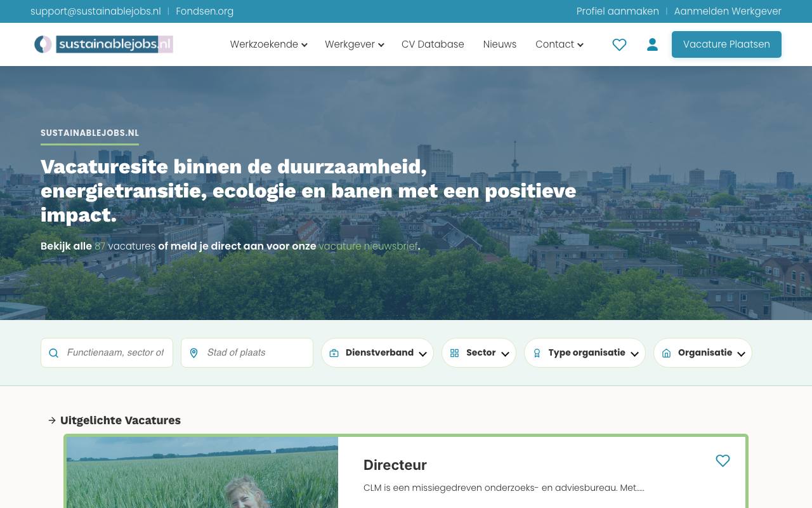Open the user account profile icon

point(652,44)
